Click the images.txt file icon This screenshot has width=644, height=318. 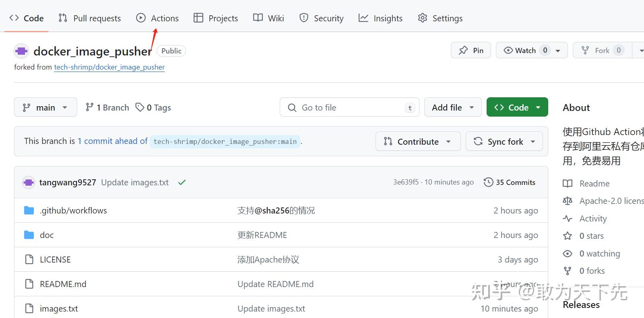click(x=29, y=308)
